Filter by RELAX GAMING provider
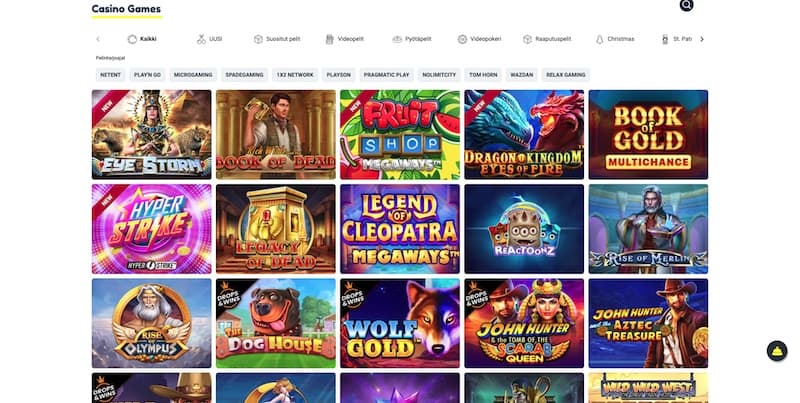The height and width of the screenshot is (403, 800). click(566, 74)
